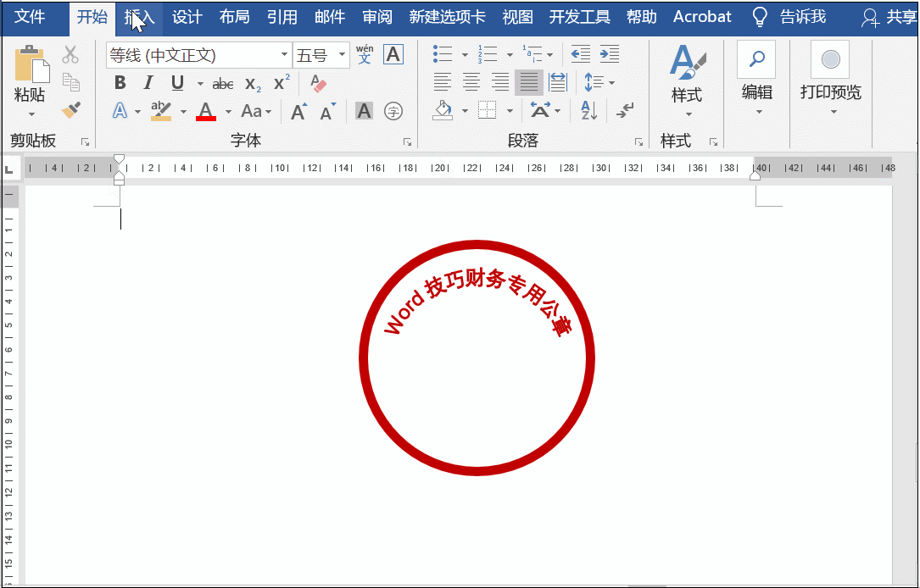Toggle bold formatting
920x588 pixels.
(120, 83)
